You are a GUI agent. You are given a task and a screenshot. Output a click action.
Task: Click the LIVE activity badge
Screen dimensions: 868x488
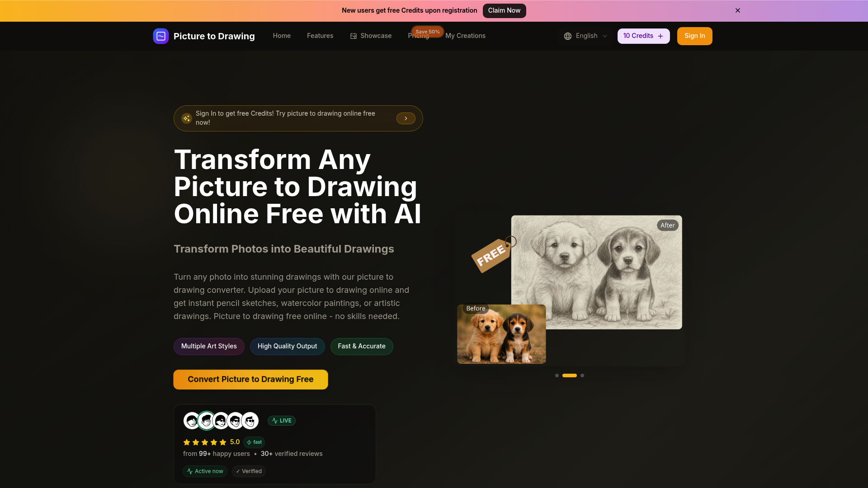click(282, 421)
